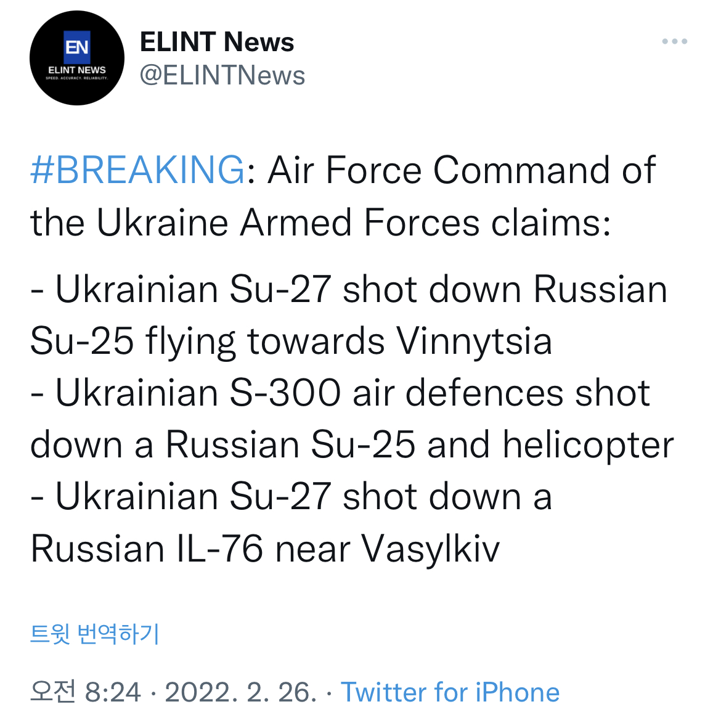
Task: Visit the @ELINTNews handle
Action: (x=222, y=75)
